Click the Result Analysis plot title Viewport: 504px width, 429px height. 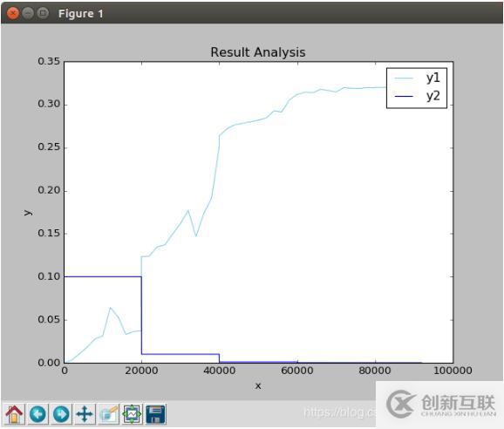(x=258, y=52)
